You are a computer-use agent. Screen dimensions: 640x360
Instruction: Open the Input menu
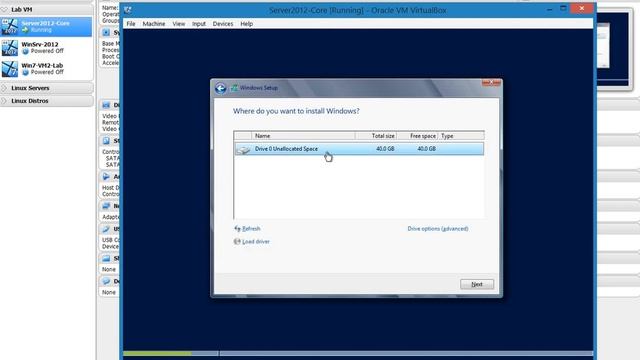tap(199, 24)
